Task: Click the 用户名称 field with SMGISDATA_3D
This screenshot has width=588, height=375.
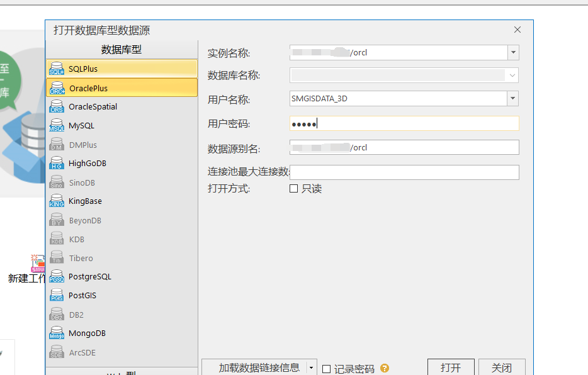Action: point(399,99)
